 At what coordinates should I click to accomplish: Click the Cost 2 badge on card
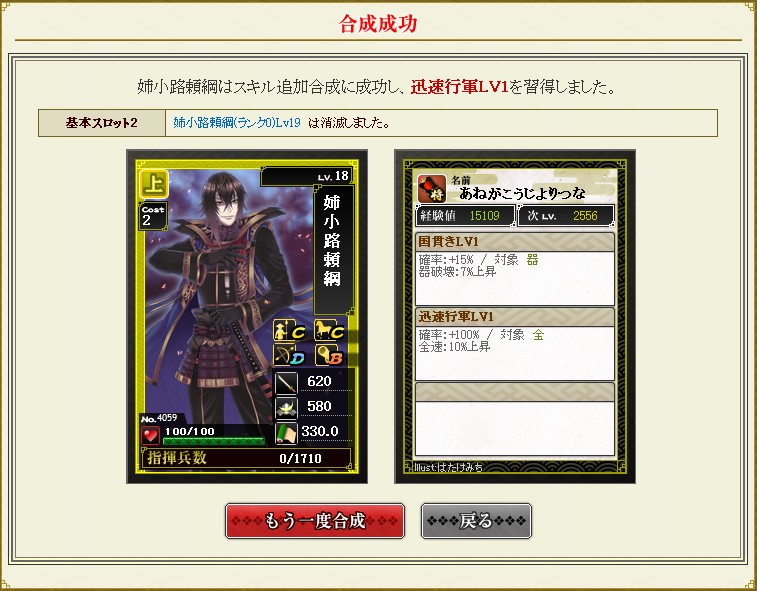(153, 216)
